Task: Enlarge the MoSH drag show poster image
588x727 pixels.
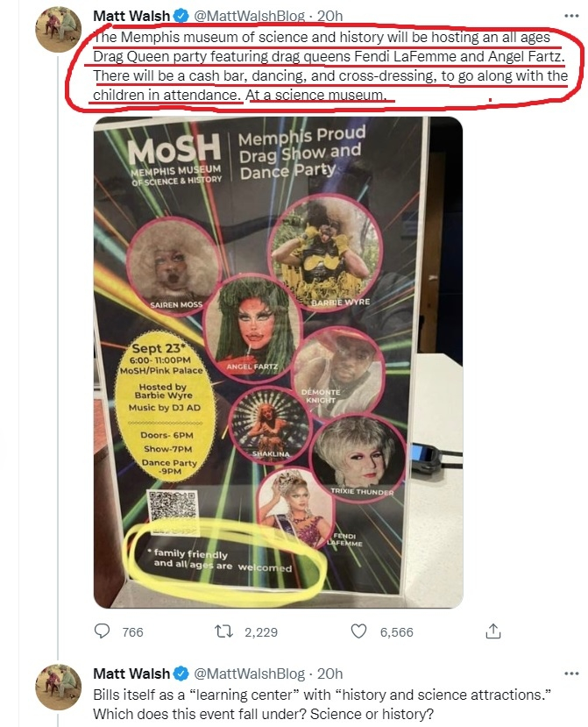Action: pyautogui.click(x=278, y=361)
